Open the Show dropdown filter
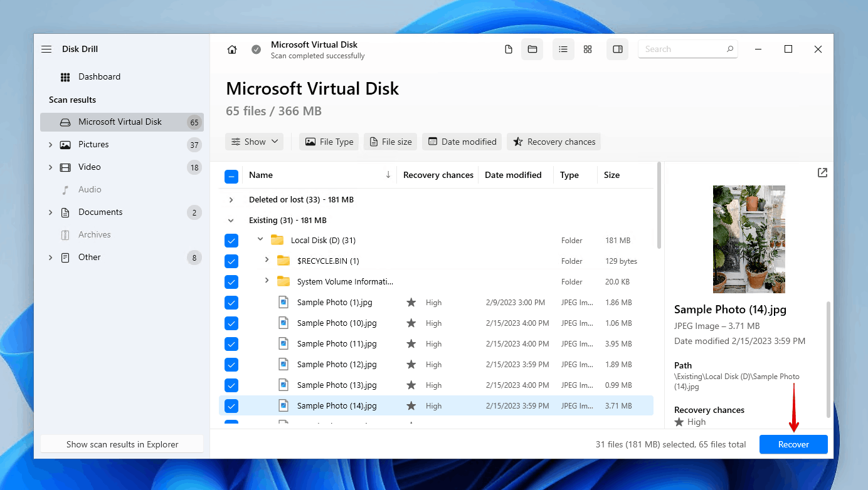Viewport: 868px width, 490px height. [254, 142]
